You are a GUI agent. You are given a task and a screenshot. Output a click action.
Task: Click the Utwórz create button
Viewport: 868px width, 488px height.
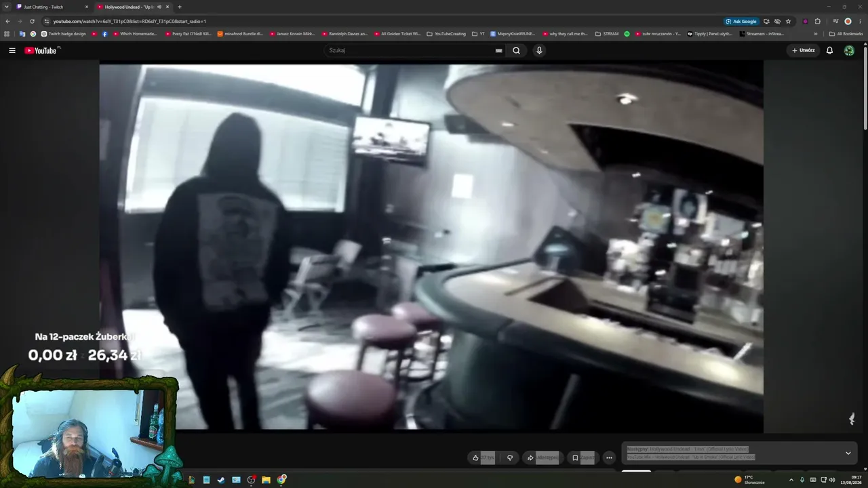pos(803,50)
